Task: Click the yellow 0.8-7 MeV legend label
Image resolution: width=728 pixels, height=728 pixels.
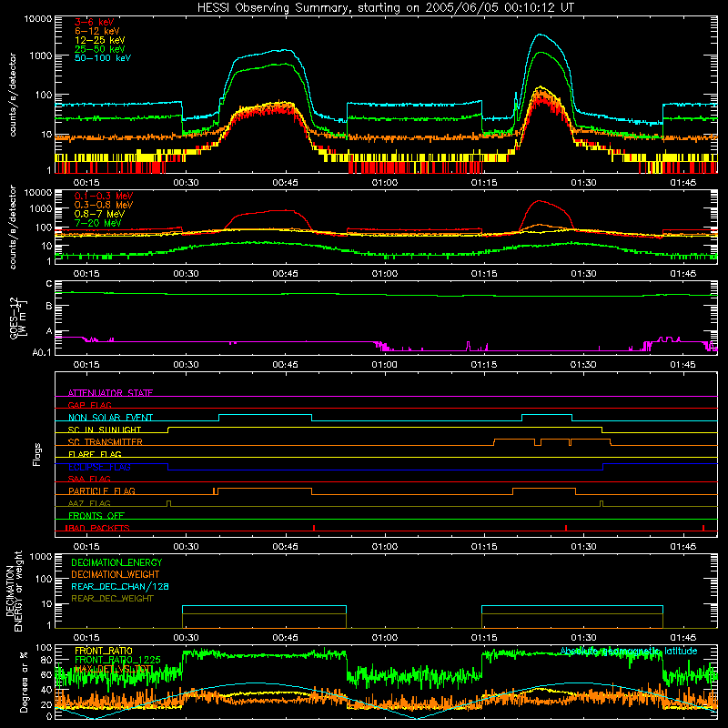Action: point(99,214)
